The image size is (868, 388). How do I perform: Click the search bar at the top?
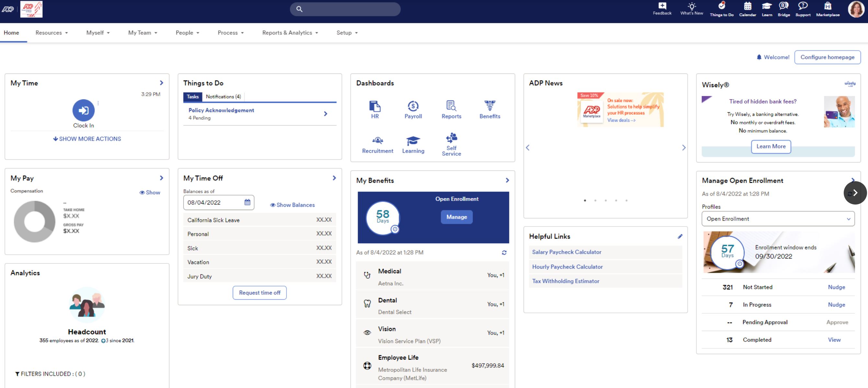(x=345, y=9)
